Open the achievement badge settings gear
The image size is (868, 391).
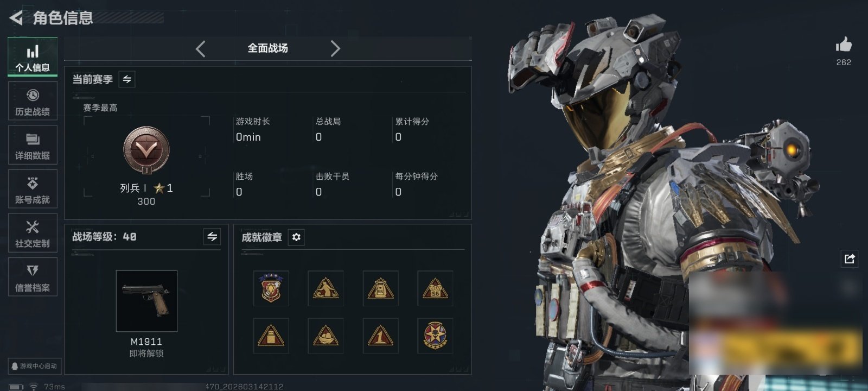(x=296, y=237)
